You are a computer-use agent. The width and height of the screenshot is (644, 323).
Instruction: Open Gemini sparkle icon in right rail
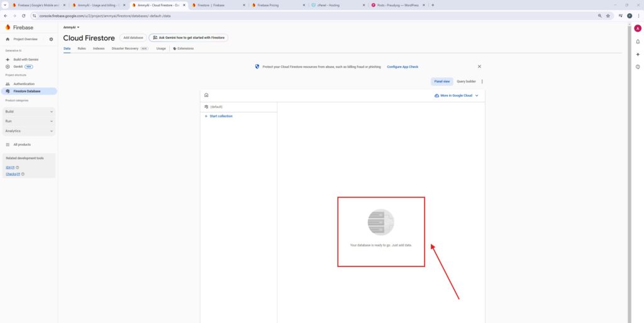pos(638,54)
